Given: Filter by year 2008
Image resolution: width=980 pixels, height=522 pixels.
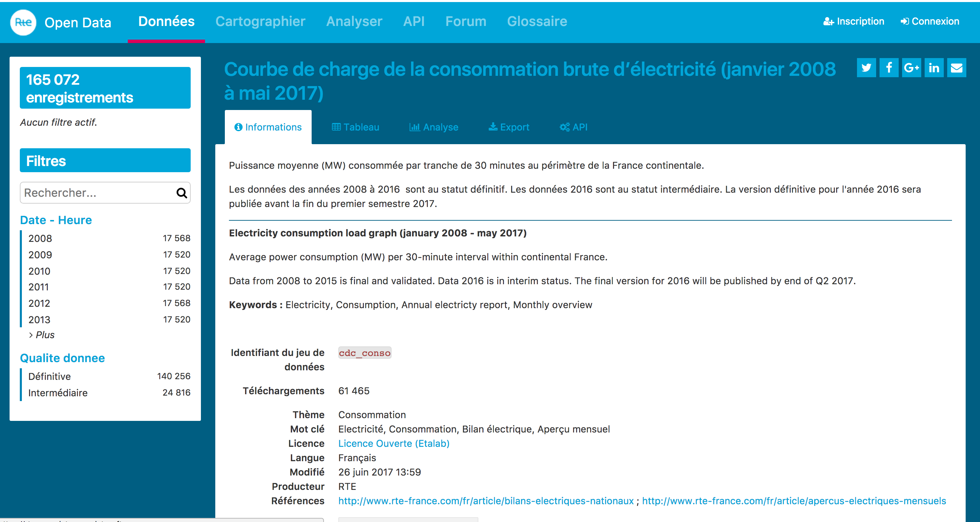Looking at the screenshot, I should point(40,238).
